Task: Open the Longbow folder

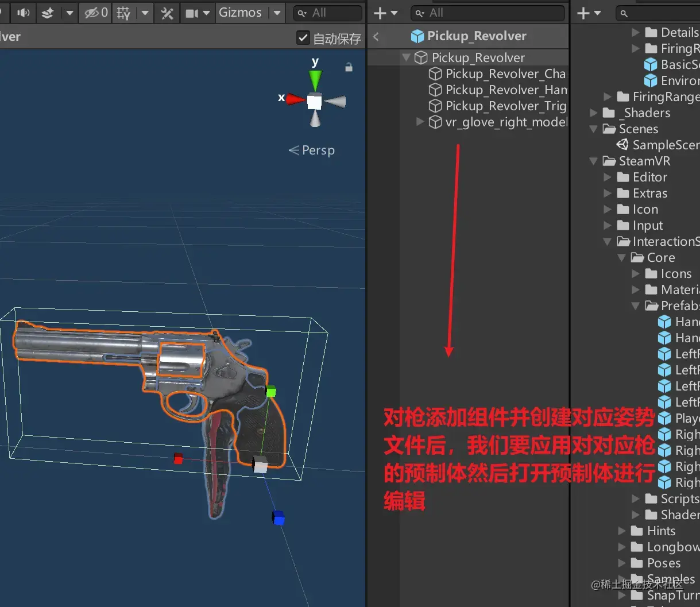Action: [673, 547]
